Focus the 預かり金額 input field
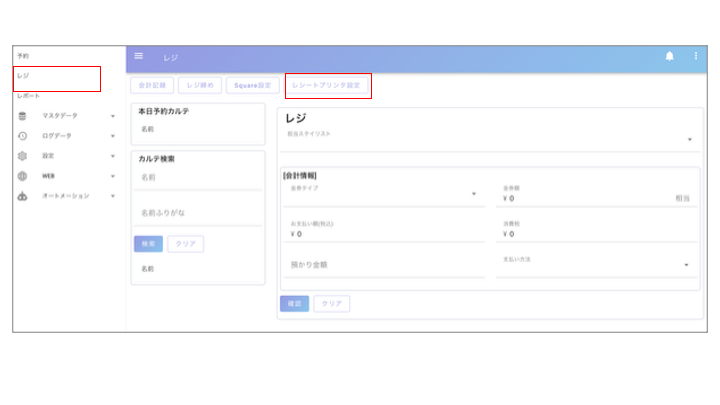Screen dimensions: 720x405 [383, 265]
